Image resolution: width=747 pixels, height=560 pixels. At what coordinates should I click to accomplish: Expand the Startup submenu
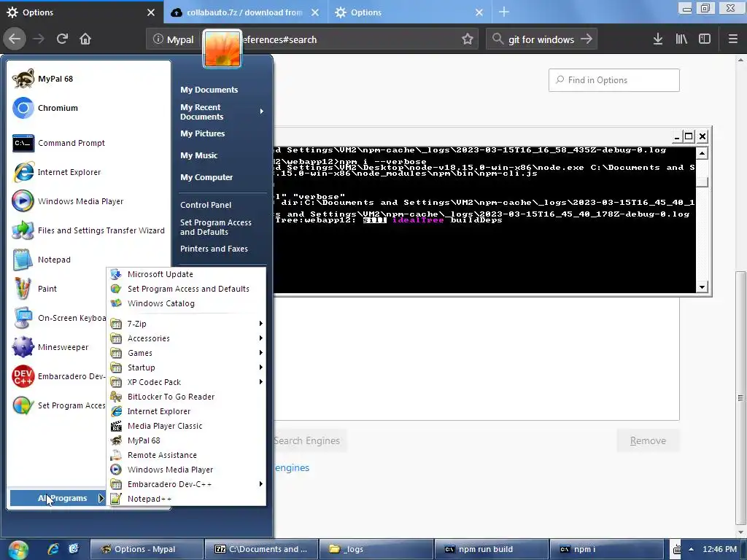tap(186, 367)
